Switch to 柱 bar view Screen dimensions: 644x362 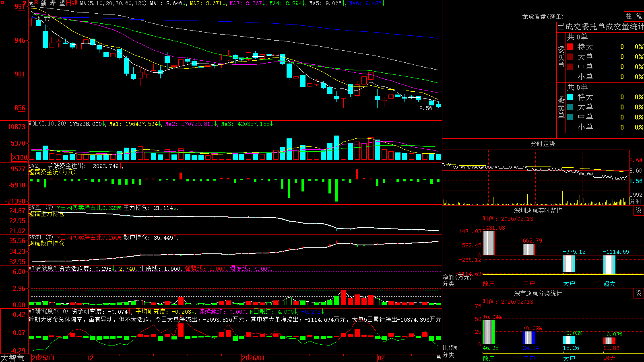coord(629,16)
